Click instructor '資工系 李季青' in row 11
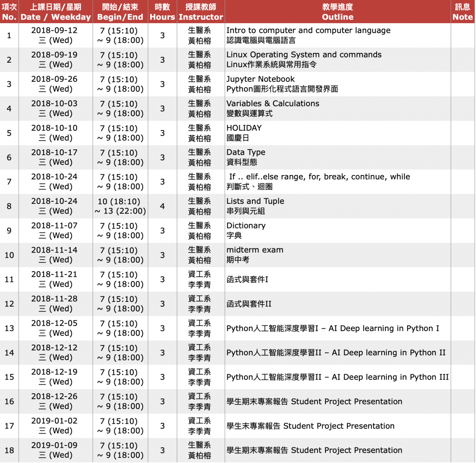 point(201,279)
